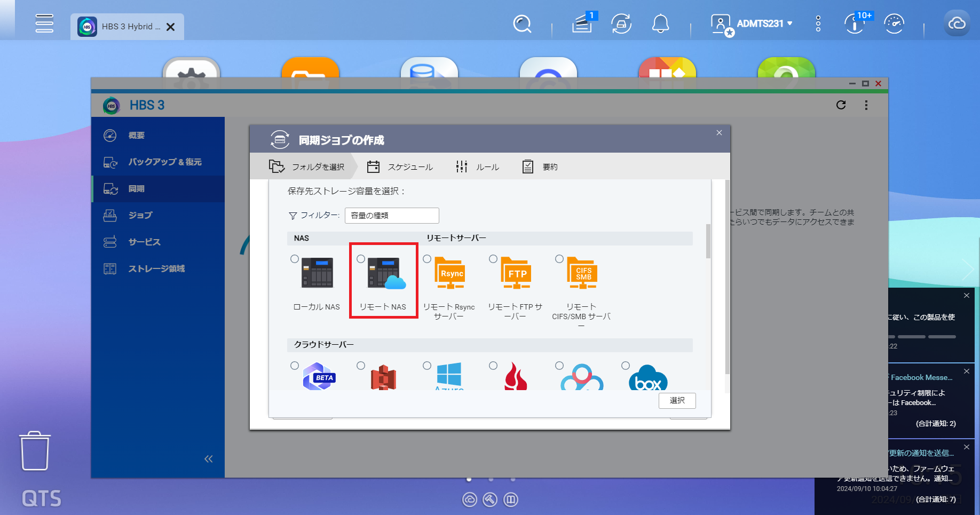Select リモート CIFS/SMB サーバー radio button
Screen dimensions: 980x515
[559, 259]
